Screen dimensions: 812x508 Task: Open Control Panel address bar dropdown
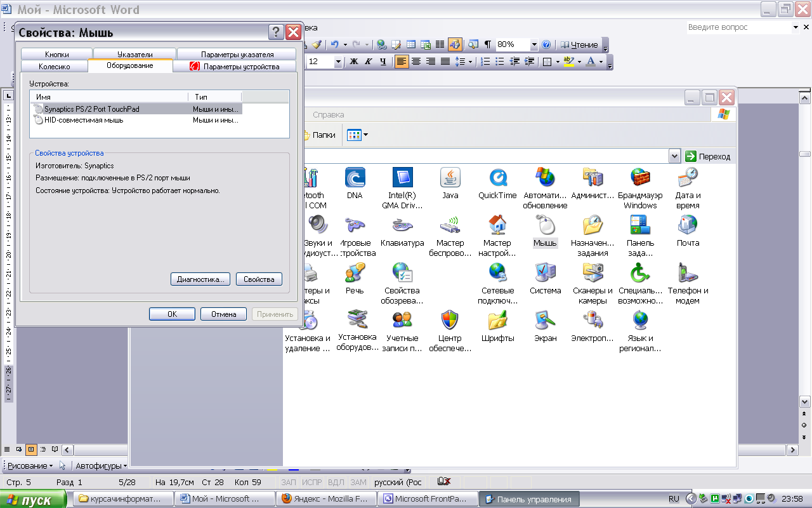(674, 156)
